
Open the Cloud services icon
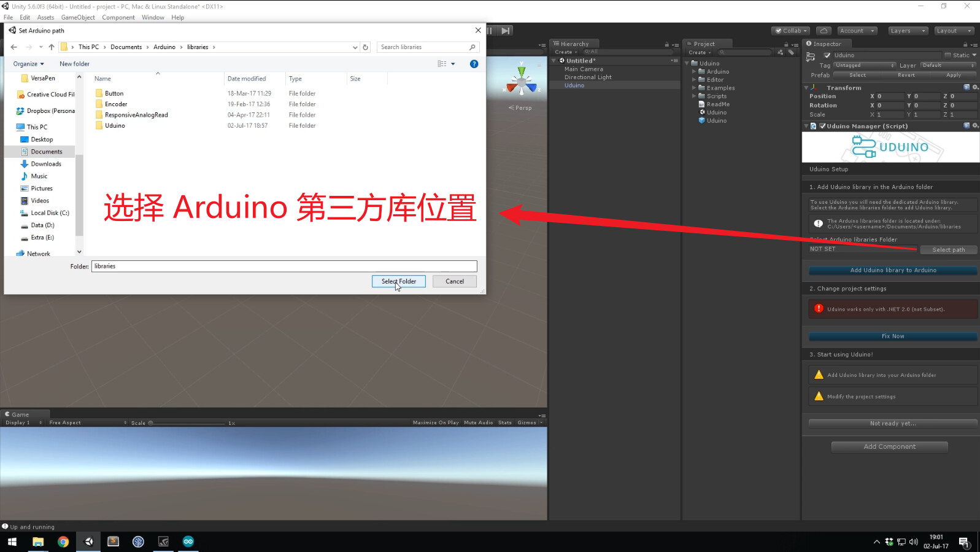click(824, 31)
